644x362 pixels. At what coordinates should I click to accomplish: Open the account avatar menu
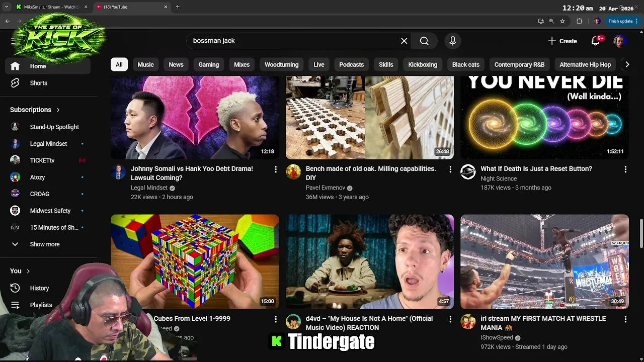click(619, 41)
